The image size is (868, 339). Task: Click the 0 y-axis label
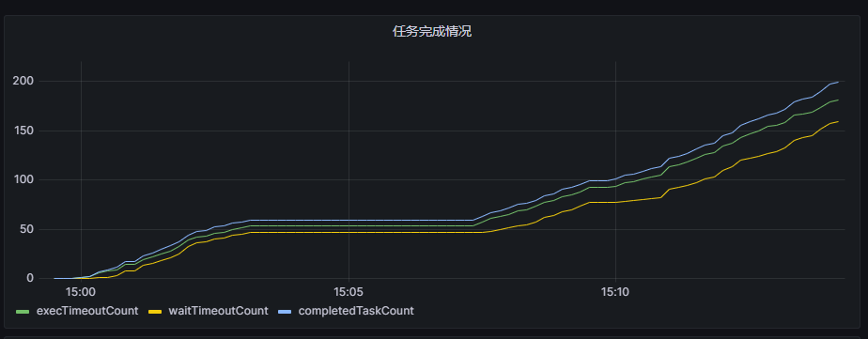(30, 278)
